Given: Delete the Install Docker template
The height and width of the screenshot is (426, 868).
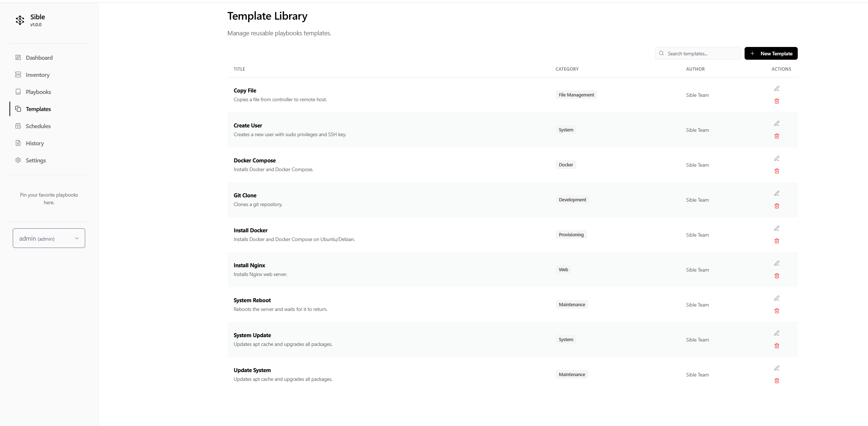Looking at the screenshot, I should pos(777,241).
